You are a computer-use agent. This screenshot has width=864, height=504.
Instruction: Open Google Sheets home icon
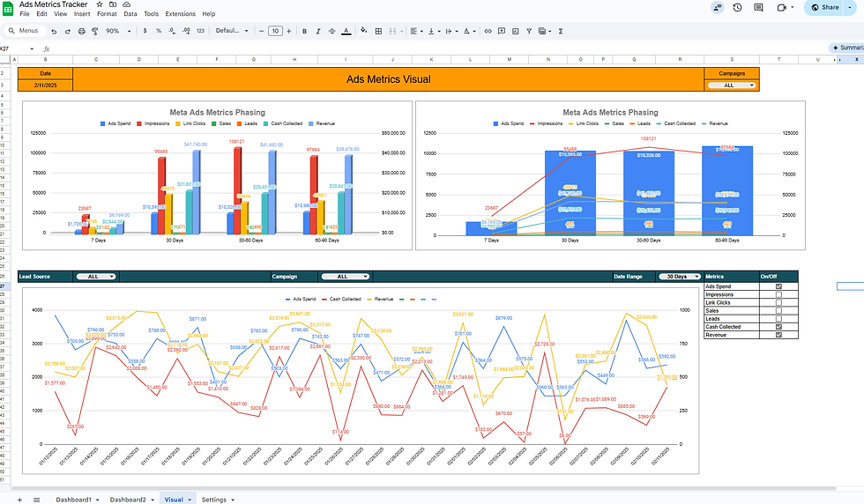pos(8,8)
